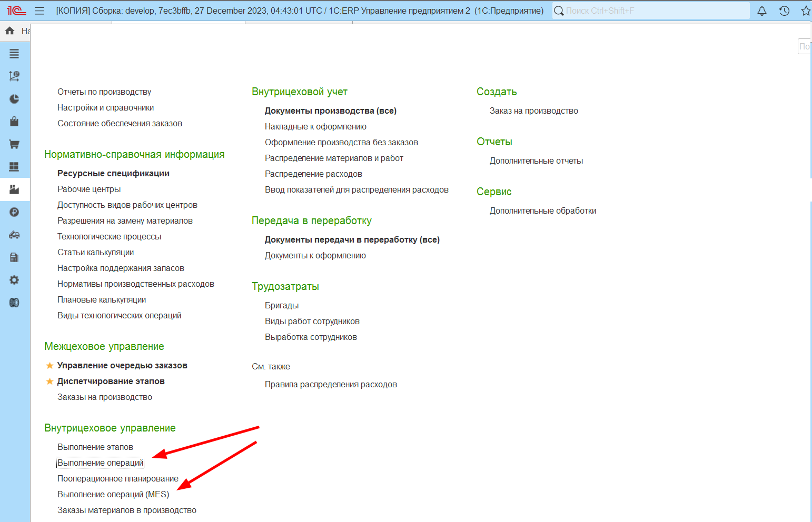The height and width of the screenshot is (522, 812).
Task: Open Ресурсные спецификации
Action: click(x=113, y=173)
